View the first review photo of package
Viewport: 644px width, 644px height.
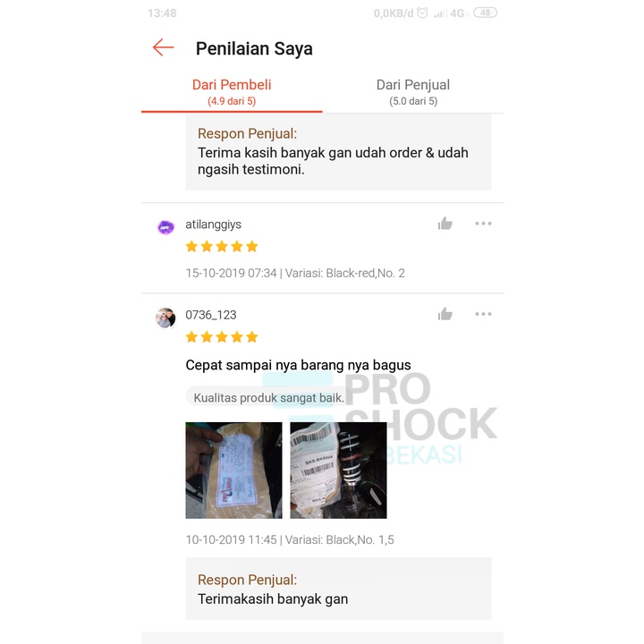tap(233, 470)
